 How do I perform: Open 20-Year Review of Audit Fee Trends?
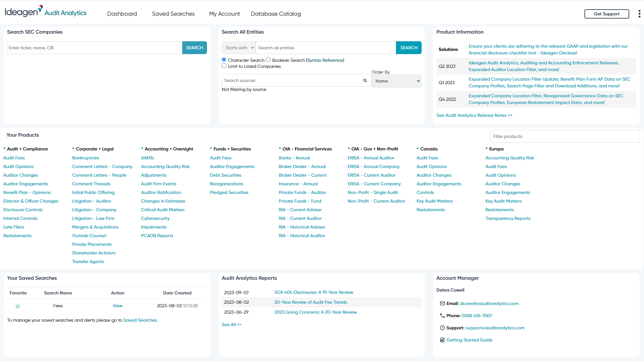click(x=310, y=302)
